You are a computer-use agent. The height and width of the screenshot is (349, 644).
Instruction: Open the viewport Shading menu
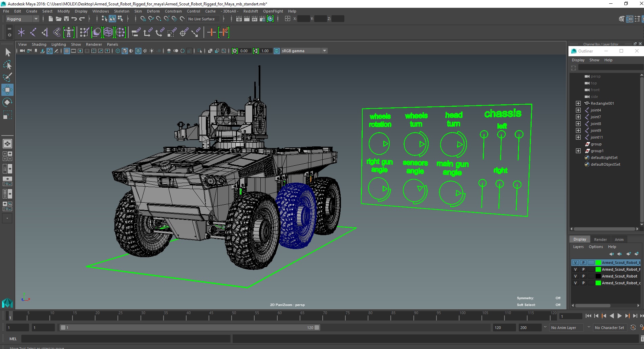39,44
